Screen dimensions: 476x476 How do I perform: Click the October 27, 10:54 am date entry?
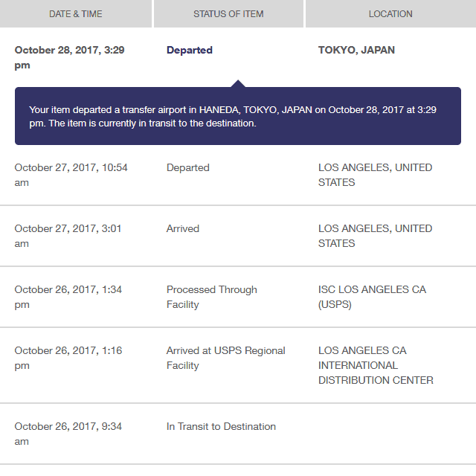(71, 175)
